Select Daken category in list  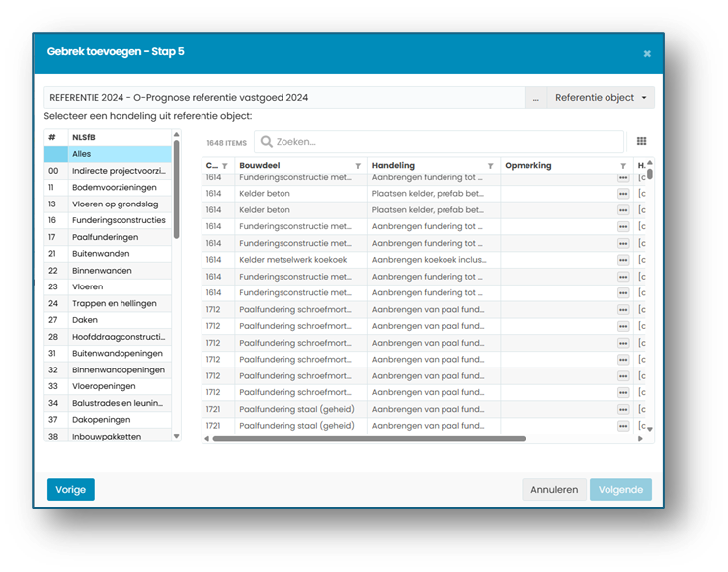pyautogui.click(x=108, y=320)
